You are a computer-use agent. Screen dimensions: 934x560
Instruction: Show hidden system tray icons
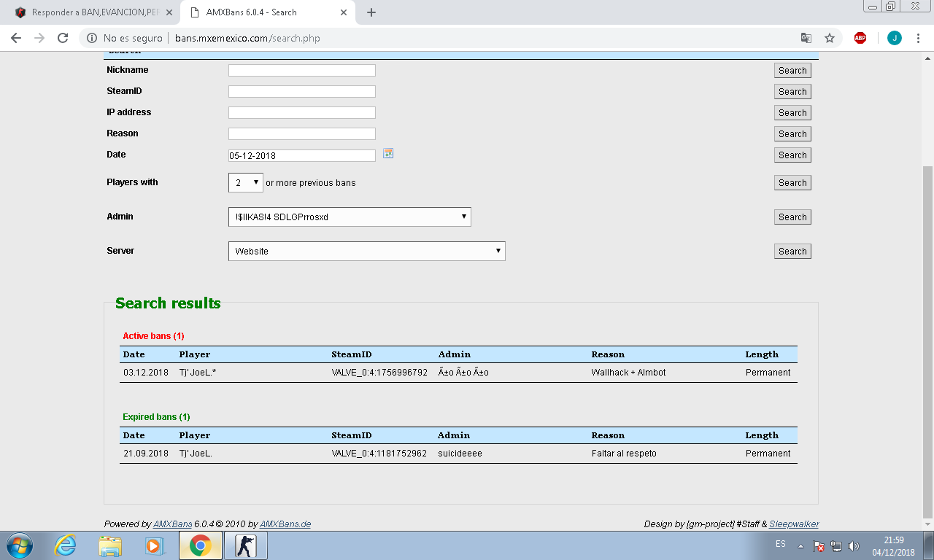[801, 546]
